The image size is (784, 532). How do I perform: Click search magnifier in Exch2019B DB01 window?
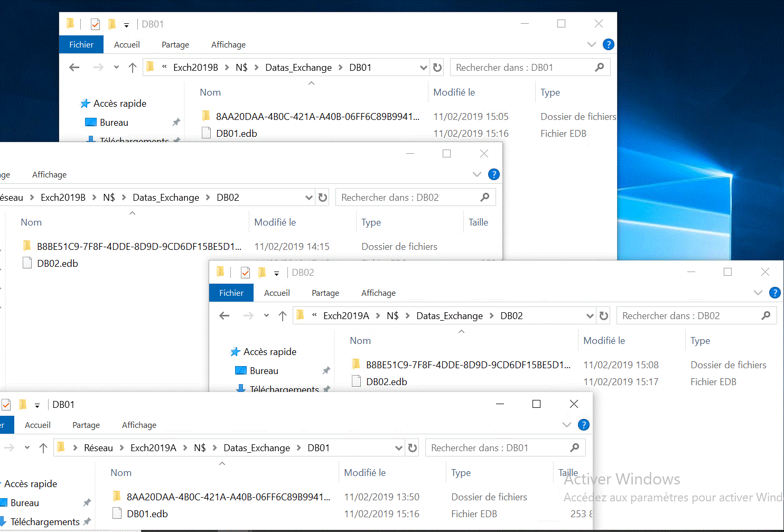coord(600,68)
